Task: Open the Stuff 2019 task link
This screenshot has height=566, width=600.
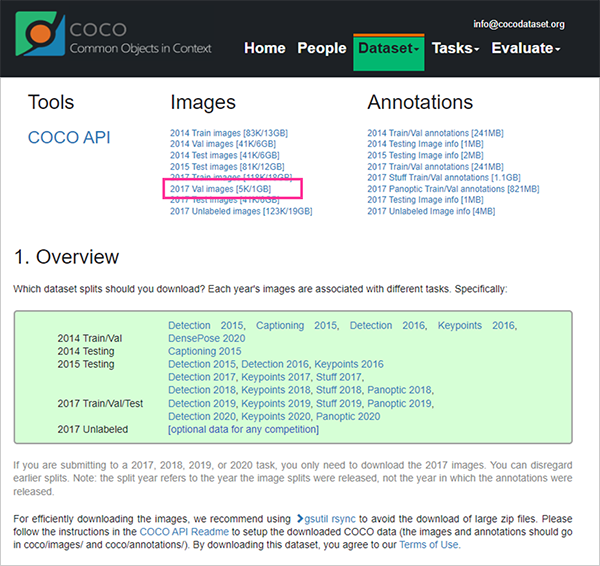Action: 338,403
